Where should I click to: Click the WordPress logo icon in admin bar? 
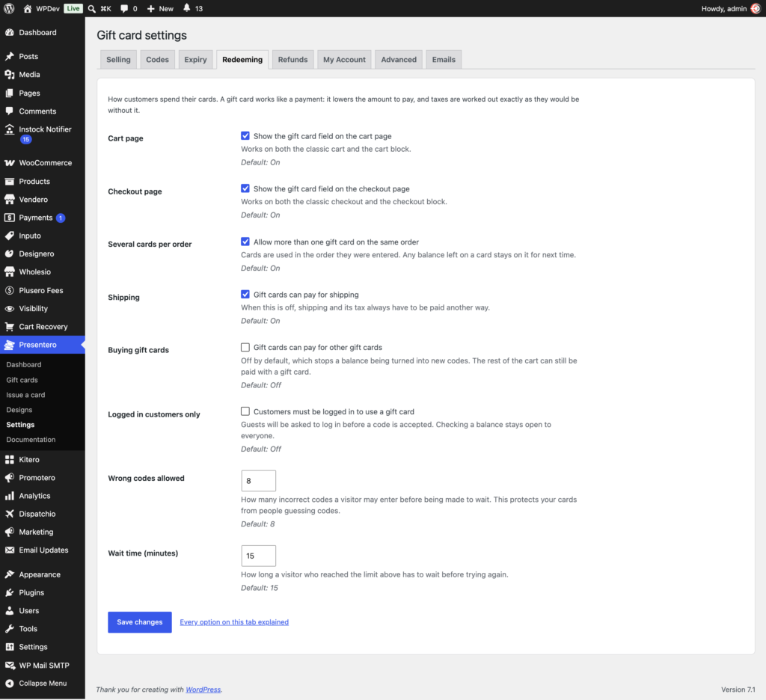tap(9, 8)
